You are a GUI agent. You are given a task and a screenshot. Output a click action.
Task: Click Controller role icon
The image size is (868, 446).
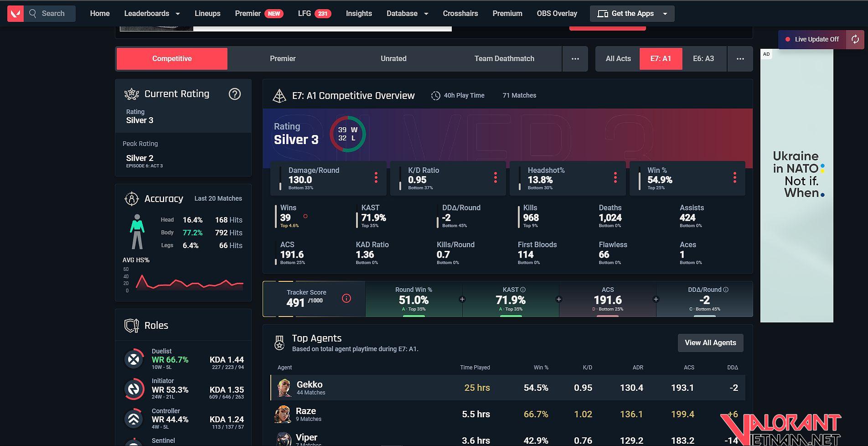(x=134, y=419)
